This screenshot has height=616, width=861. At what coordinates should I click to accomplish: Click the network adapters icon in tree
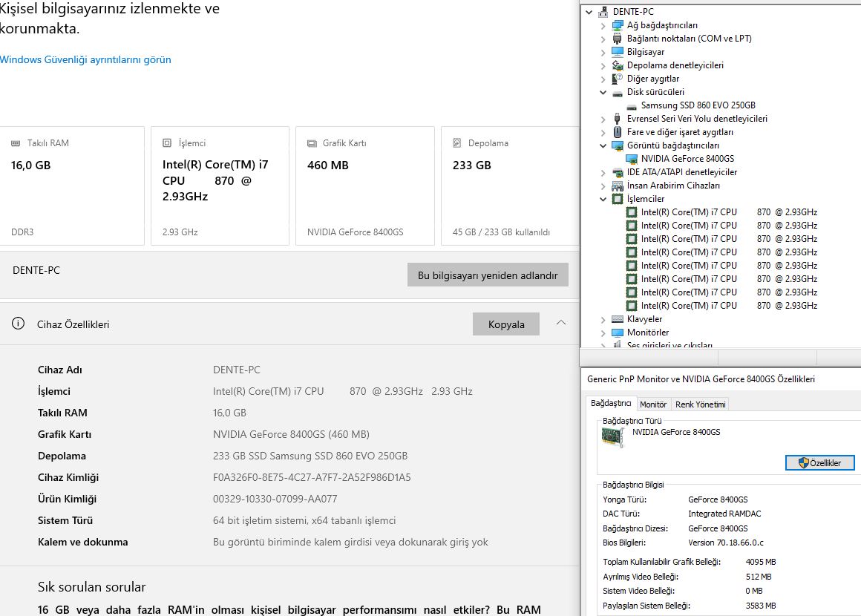(618, 25)
